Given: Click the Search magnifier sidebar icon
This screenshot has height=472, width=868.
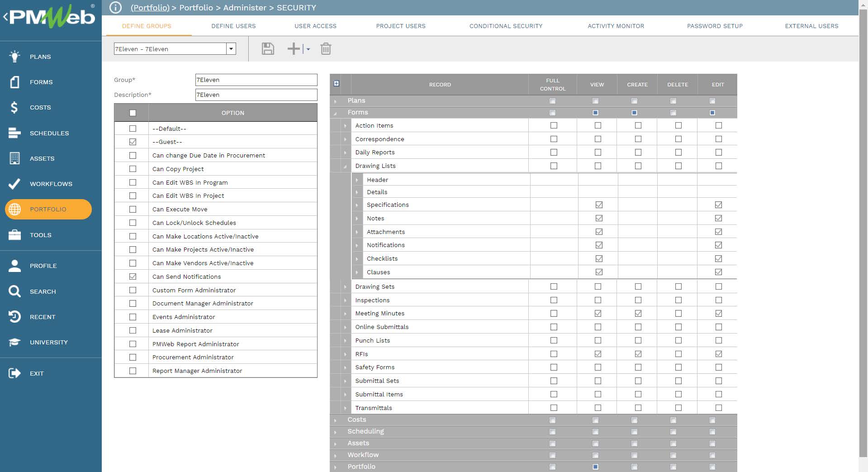Looking at the screenshot, I should pyautogui.click(x=14, y=291).
